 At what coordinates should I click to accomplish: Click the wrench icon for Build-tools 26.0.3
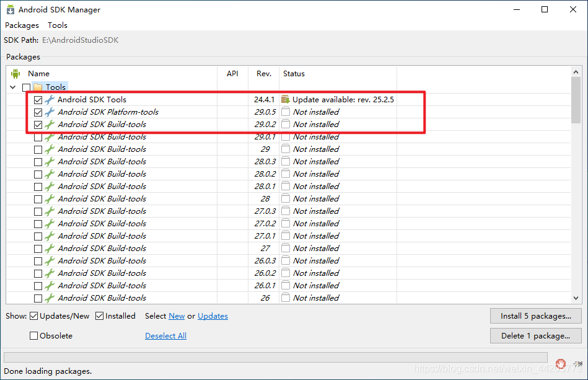(50, 261)
